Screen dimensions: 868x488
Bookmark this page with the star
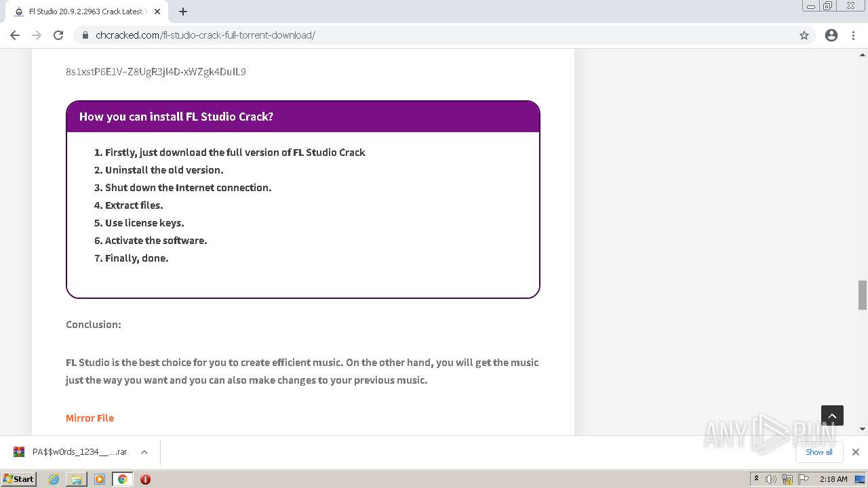pos(804,35)
